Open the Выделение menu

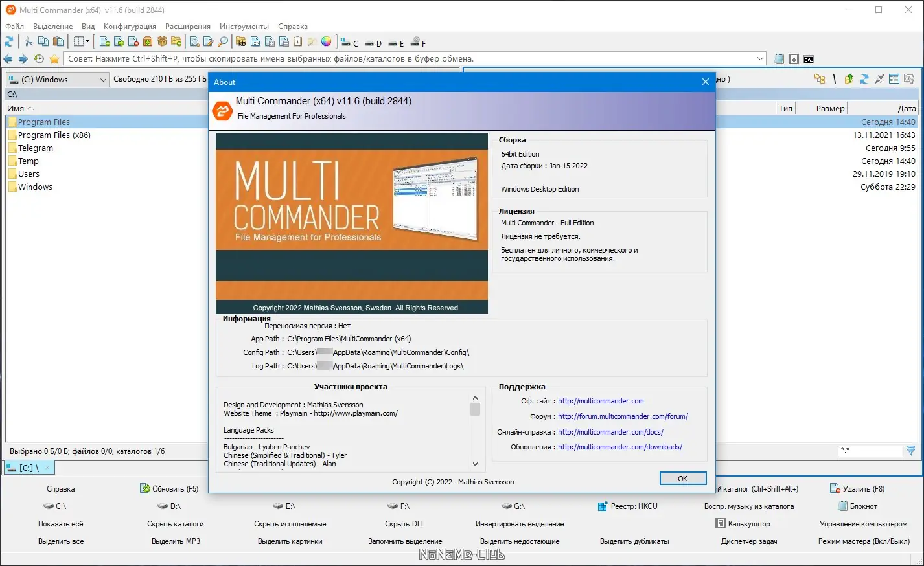(52, 27)
